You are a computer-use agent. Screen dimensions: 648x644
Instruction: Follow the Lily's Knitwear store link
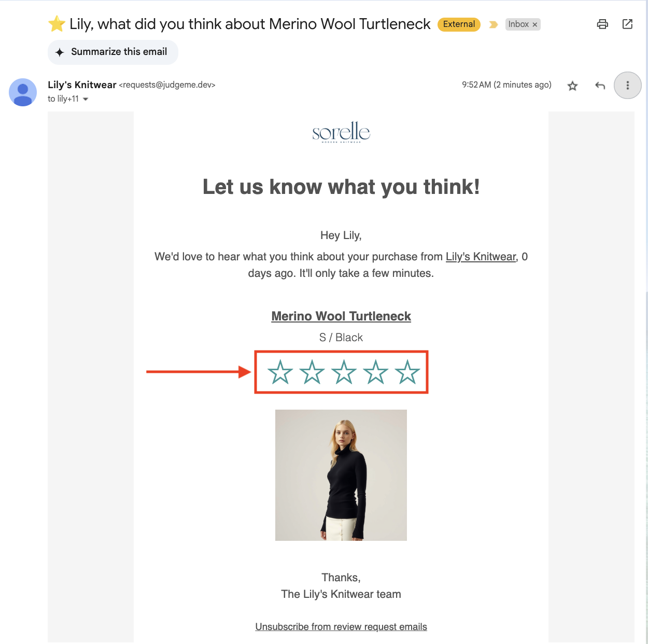(x=481, y=257)
